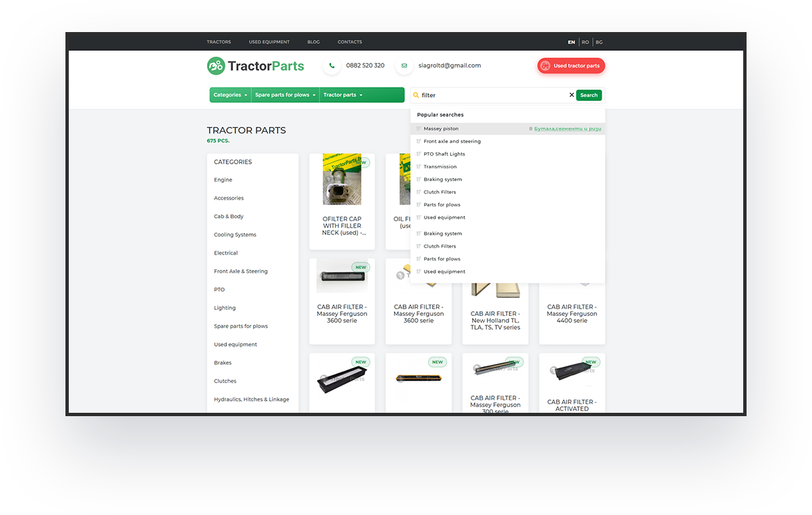Expand the Spare parts for plows dropdown

coord(285,95)
